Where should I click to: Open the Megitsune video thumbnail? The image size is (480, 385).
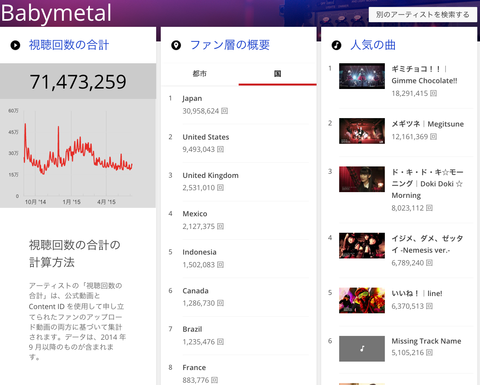(362, 131)
